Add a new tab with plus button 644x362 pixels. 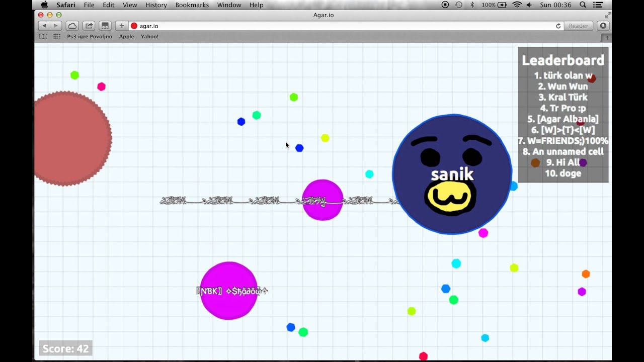[607, 37]
